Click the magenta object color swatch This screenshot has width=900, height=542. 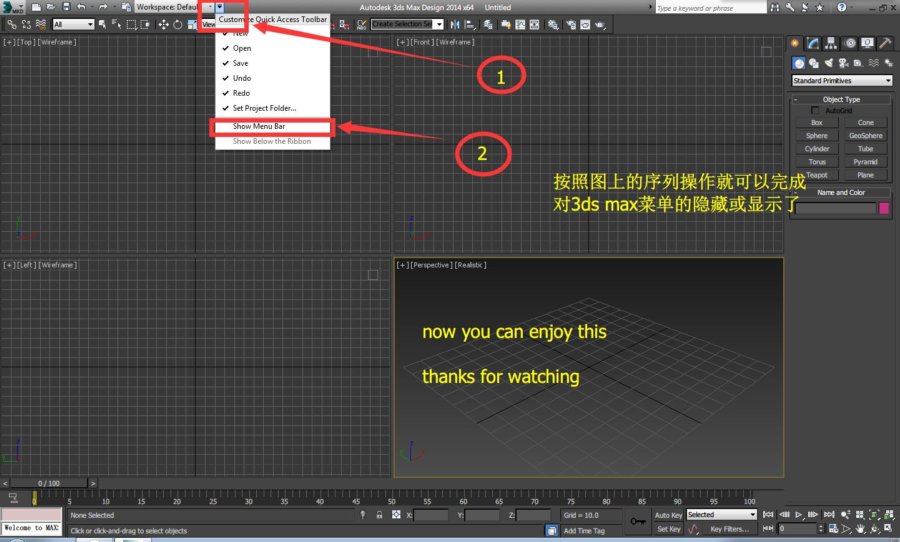[884, 208]
